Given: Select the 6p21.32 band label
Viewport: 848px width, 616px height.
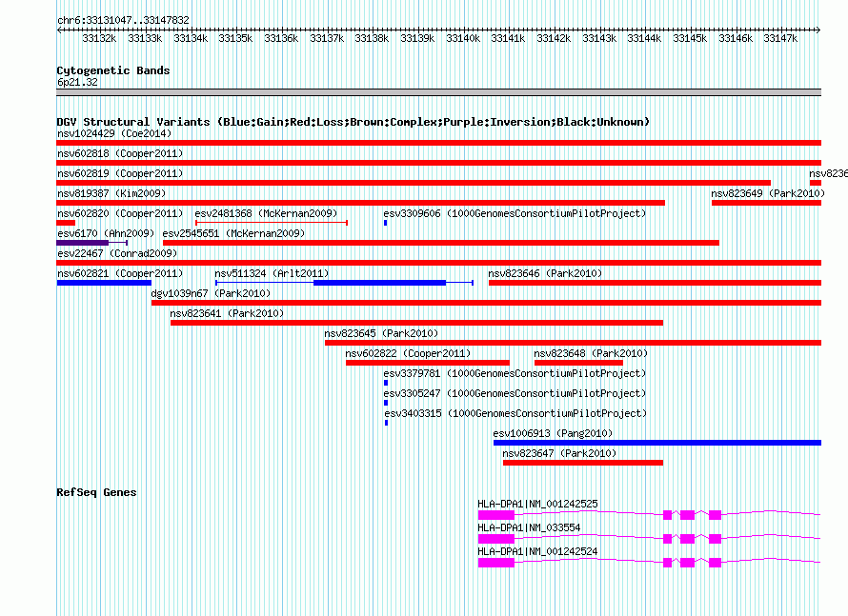Looking at the screenshot, I should click(77, 82).
